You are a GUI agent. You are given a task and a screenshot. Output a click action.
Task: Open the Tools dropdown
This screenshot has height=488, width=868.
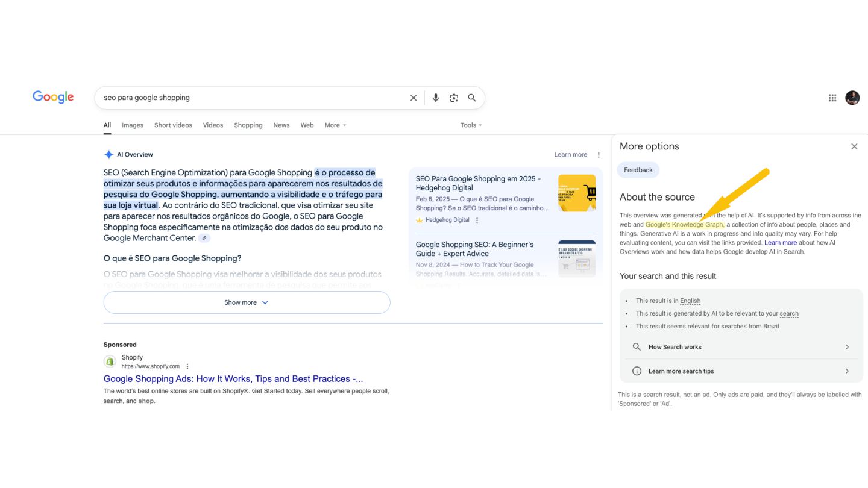click(471, 125)
